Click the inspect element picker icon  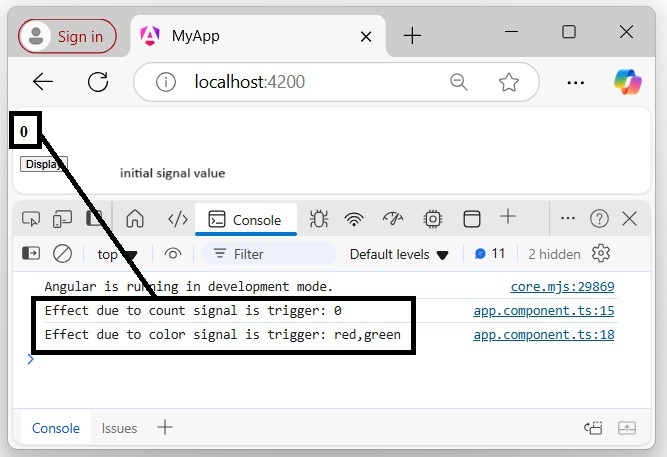pyautogui.click(x=30, y=219)
